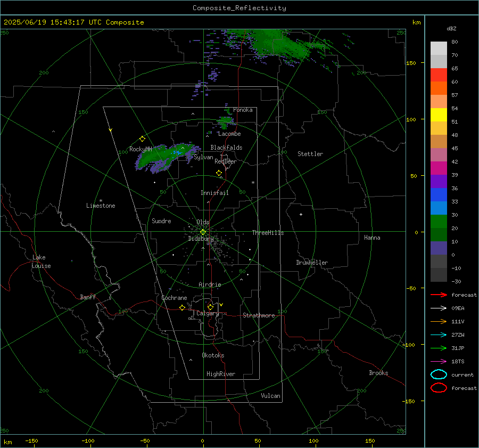Click the Strathmore city label

tap(259, 315)
